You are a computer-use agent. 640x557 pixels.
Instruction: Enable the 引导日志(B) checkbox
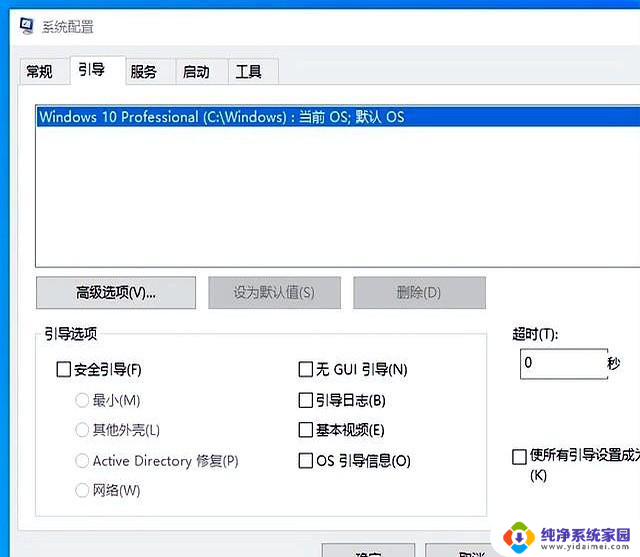(305, 400)
